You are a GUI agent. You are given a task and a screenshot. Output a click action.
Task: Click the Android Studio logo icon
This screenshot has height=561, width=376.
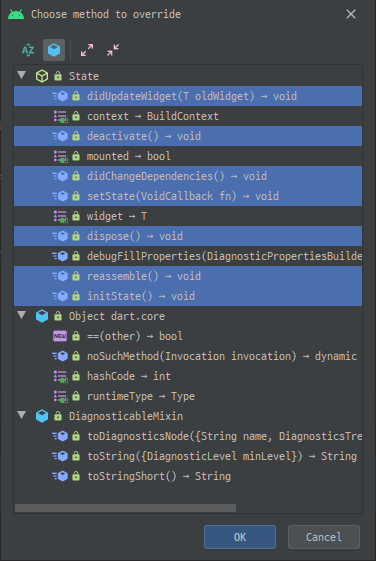coord(16,14)
